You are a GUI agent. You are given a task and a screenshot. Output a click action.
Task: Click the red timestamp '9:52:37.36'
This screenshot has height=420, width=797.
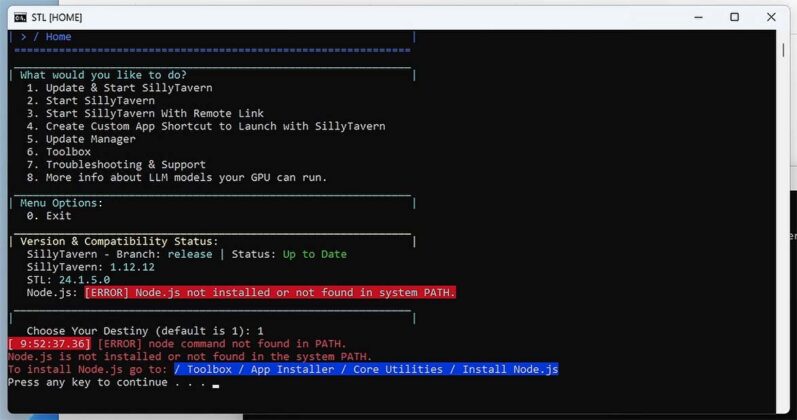pos(49,344)
